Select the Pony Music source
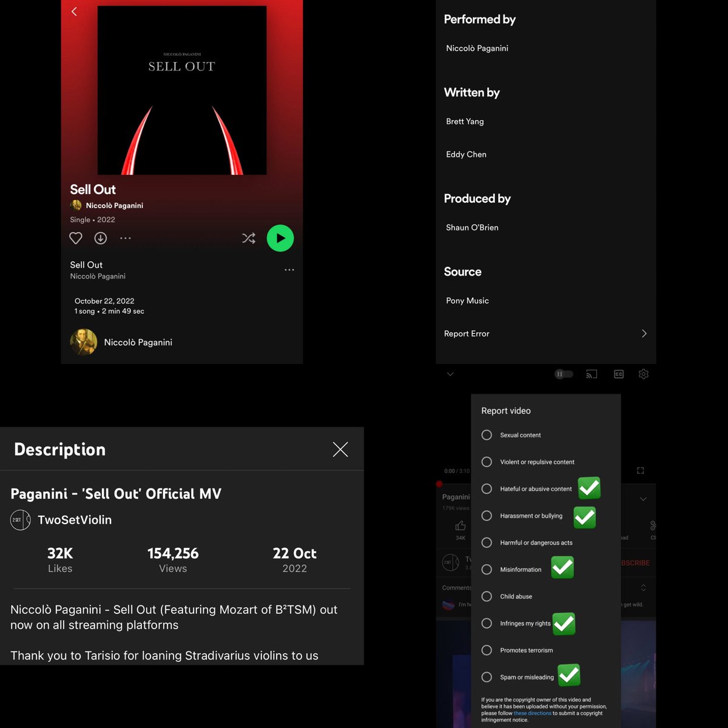728x728 pixels. tap(468, 301)
